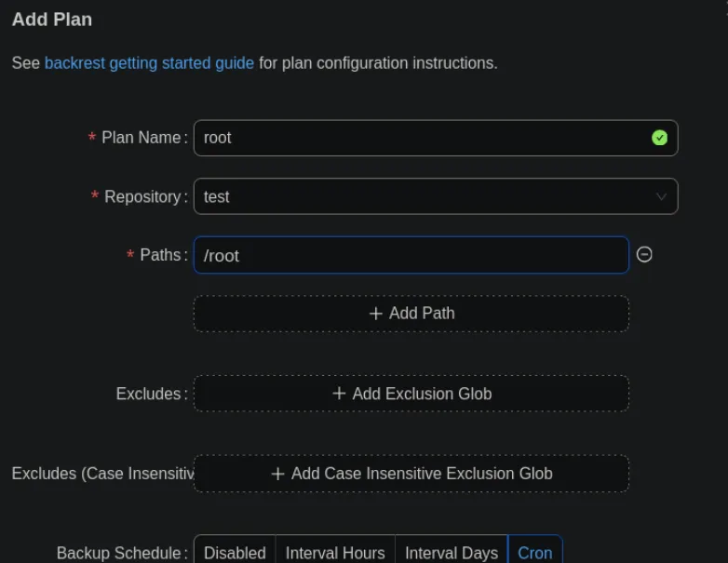Open the Repository dropdown arrow
The width and height of the screenshot is (728, 563).
tap(661, 196)
